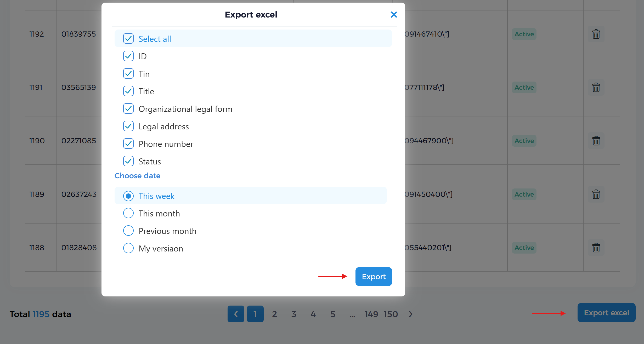Toggle the Organizational legal form checkbox

coord(128,108)
